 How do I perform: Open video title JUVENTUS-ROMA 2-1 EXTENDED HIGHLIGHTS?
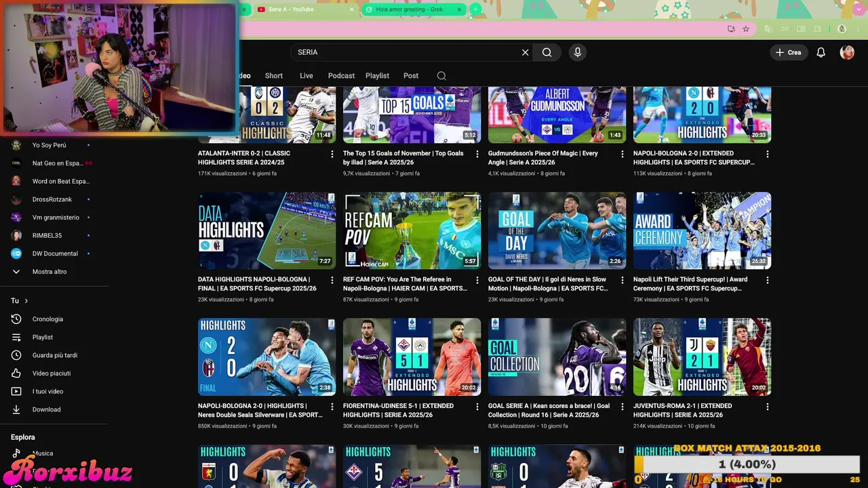682,410
